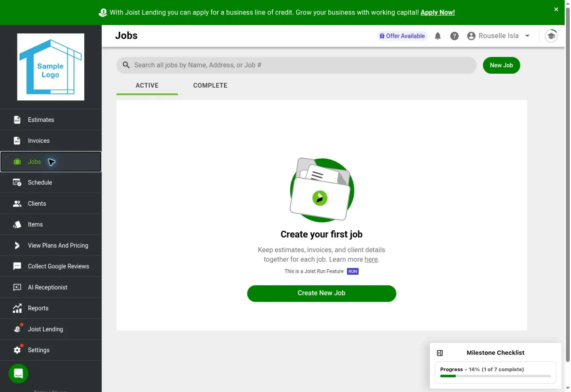The height and width of the screenshot is (392, 571).
Task: Switch to the COMPLETE jobs tab
Action: pos(210,86)
